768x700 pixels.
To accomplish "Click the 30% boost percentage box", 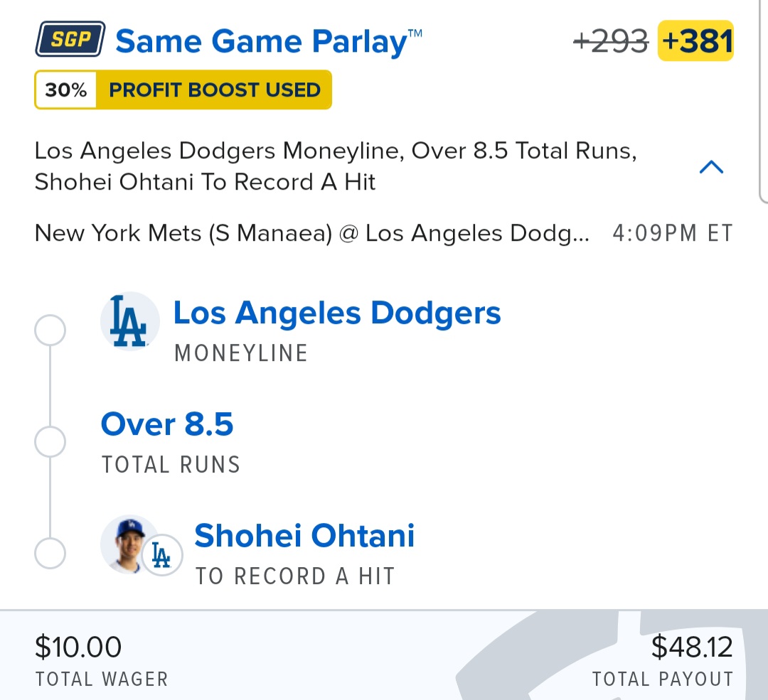I will pos(65,90).
